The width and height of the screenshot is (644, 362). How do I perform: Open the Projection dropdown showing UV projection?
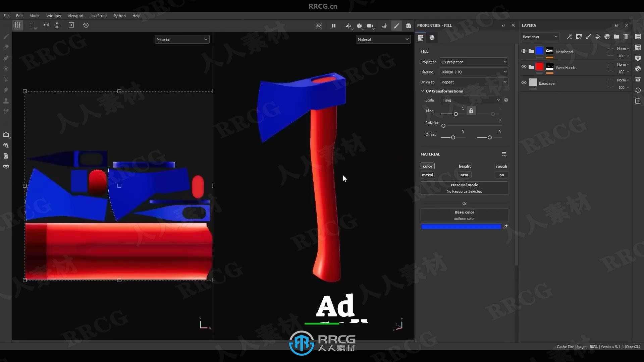tap(474, 62)
